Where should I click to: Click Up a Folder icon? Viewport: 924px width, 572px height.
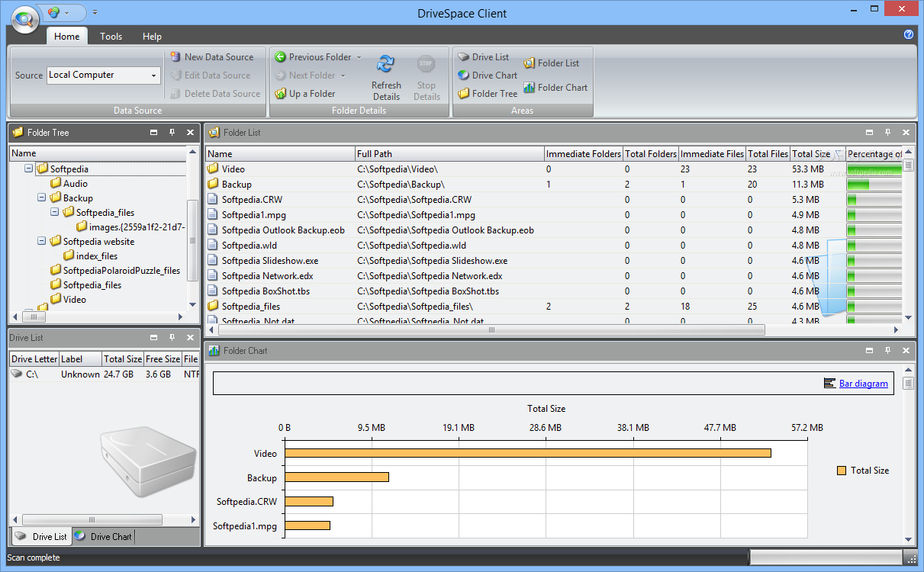coord(280,94)
